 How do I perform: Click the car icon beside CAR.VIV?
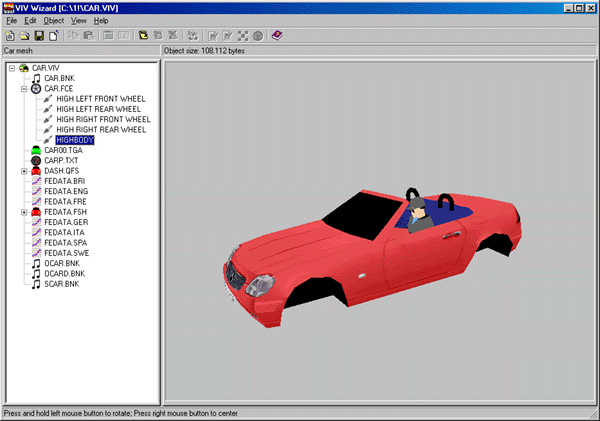(x=24, y=68)
